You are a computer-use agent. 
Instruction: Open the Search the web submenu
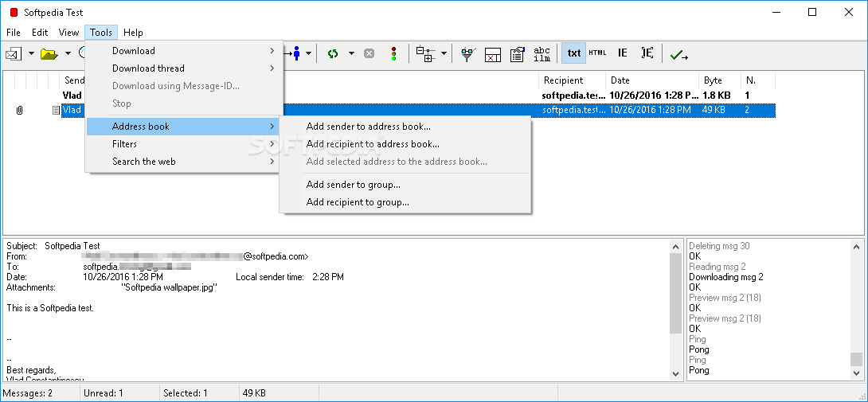[x=182, y=162]
